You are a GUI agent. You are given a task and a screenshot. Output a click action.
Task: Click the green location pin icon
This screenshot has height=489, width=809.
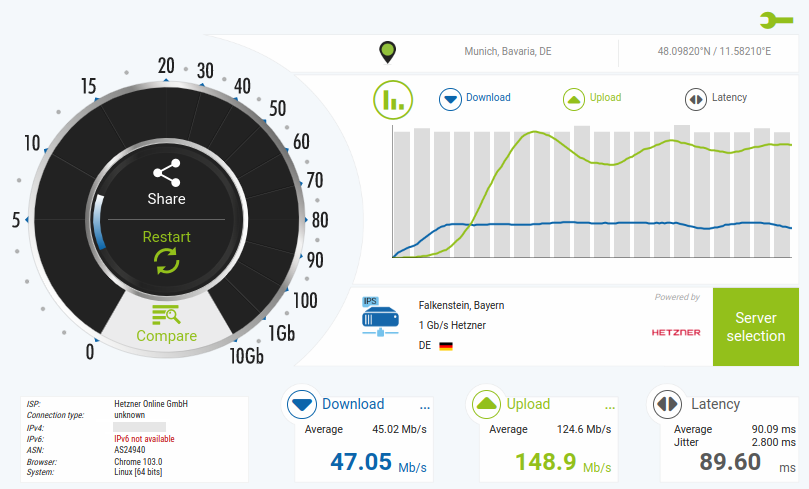387,51
